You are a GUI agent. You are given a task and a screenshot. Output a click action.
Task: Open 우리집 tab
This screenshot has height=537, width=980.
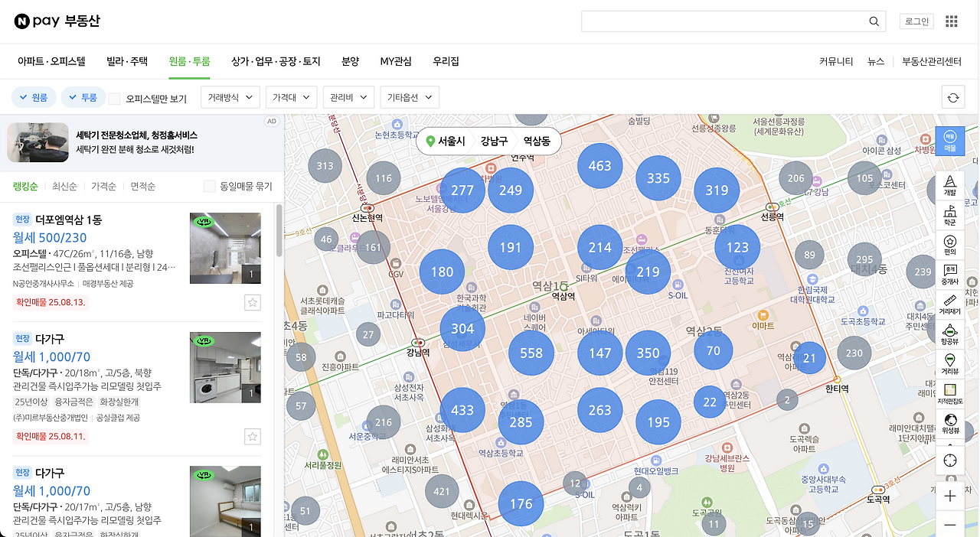(x=446, y=61)
